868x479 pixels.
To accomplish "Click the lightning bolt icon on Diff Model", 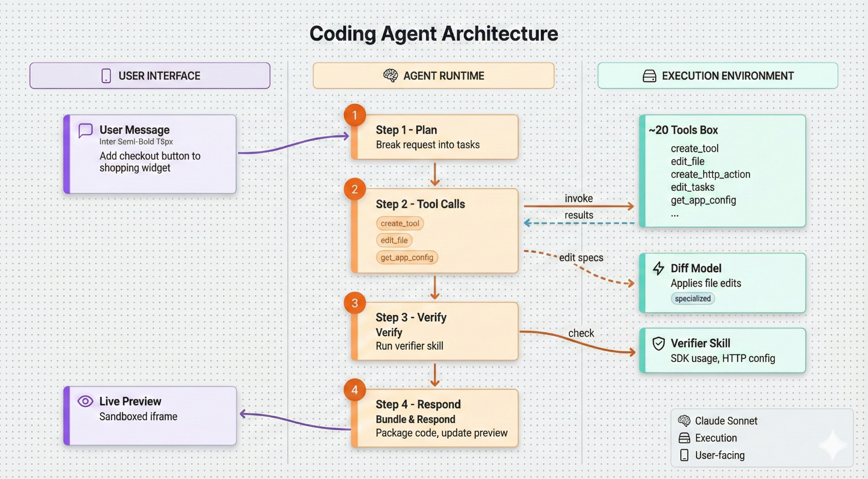I will click(x=658, y=268).
